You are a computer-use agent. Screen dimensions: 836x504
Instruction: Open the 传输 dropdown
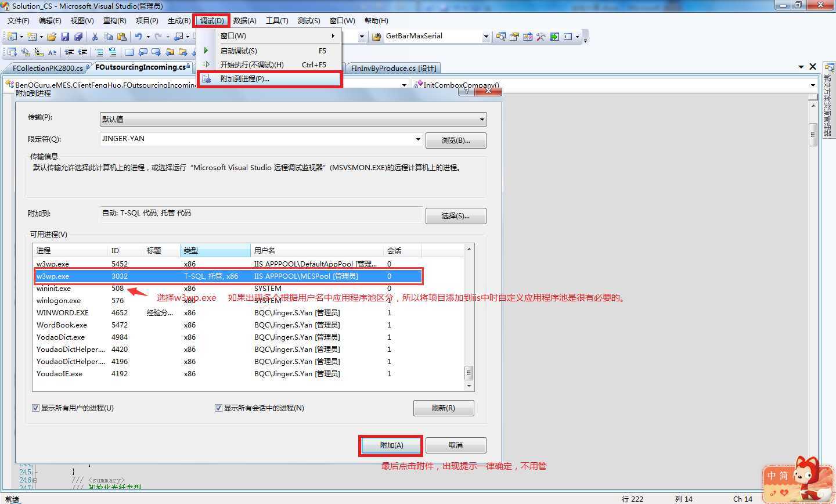(293, 120)
